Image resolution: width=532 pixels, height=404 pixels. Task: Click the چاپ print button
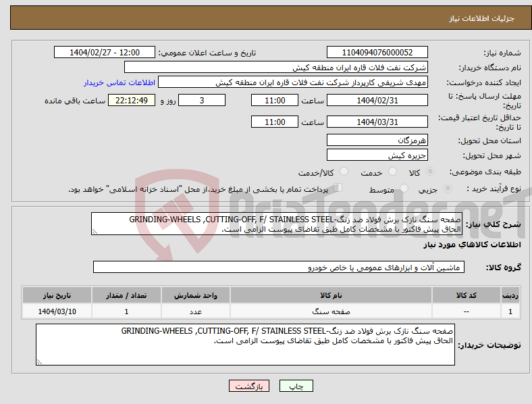pos(296,386)
